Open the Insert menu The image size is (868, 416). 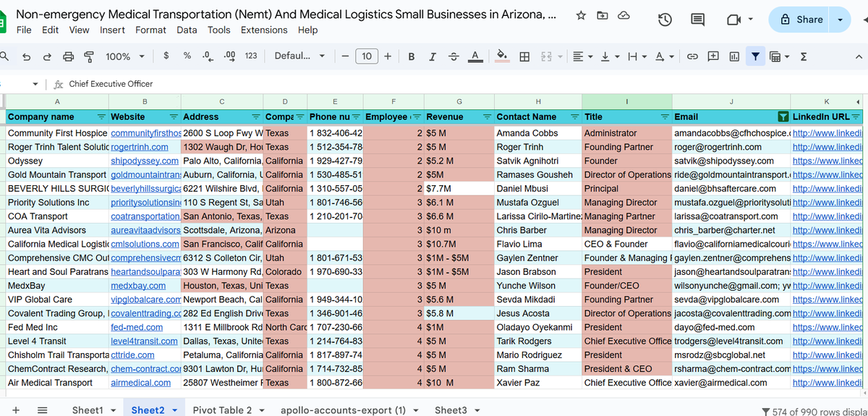coord(112,30)
